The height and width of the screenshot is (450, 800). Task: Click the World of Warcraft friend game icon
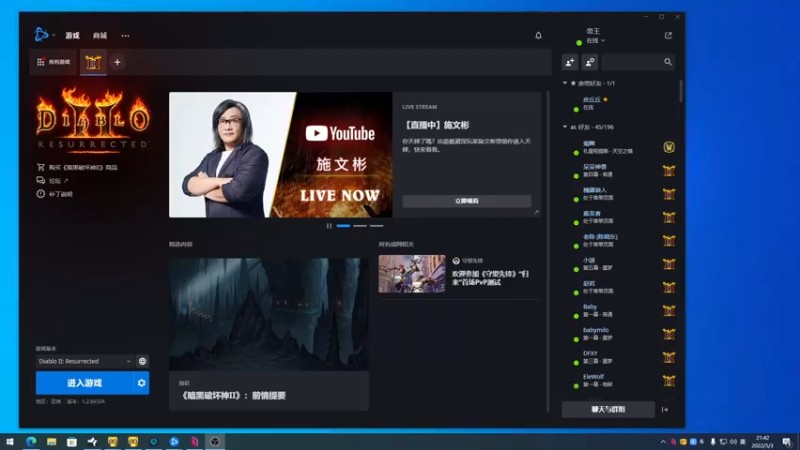pos(669,147)
